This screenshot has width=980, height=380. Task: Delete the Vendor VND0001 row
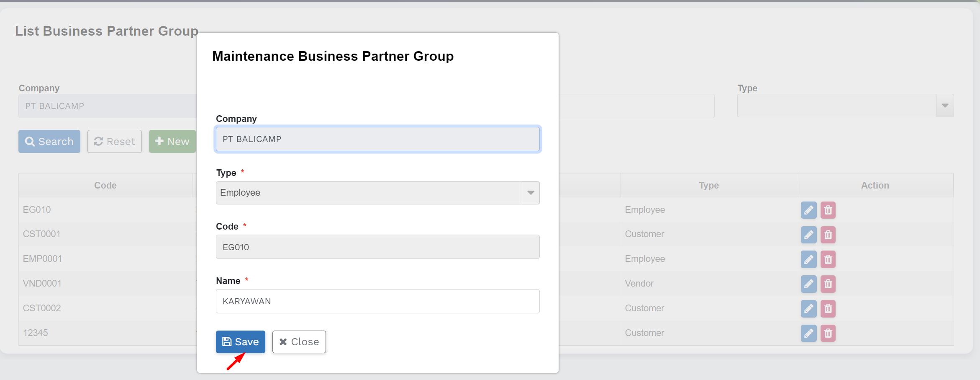click(x=828, y=284)
